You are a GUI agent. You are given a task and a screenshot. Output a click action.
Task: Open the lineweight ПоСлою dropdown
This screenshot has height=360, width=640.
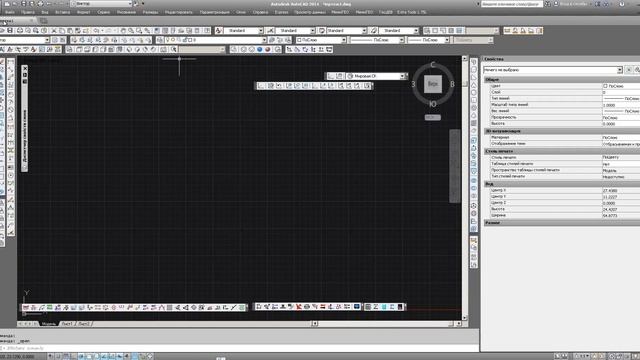(428, 40)
